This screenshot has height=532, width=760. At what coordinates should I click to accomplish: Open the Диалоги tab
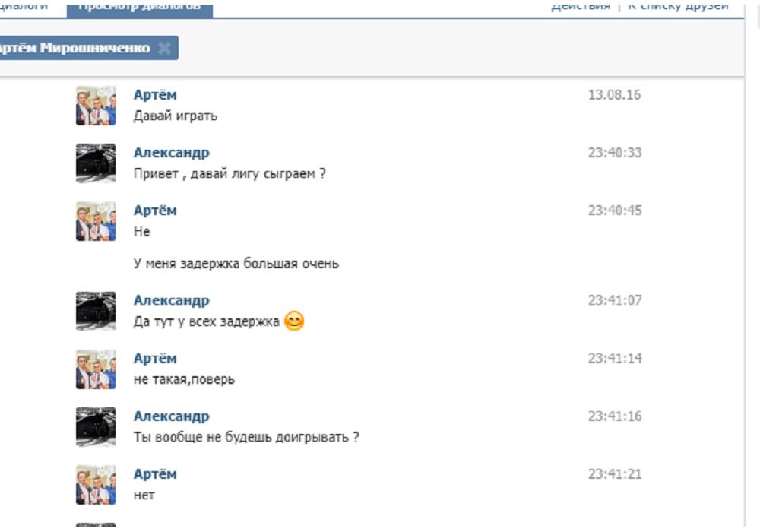click(23, 6)
